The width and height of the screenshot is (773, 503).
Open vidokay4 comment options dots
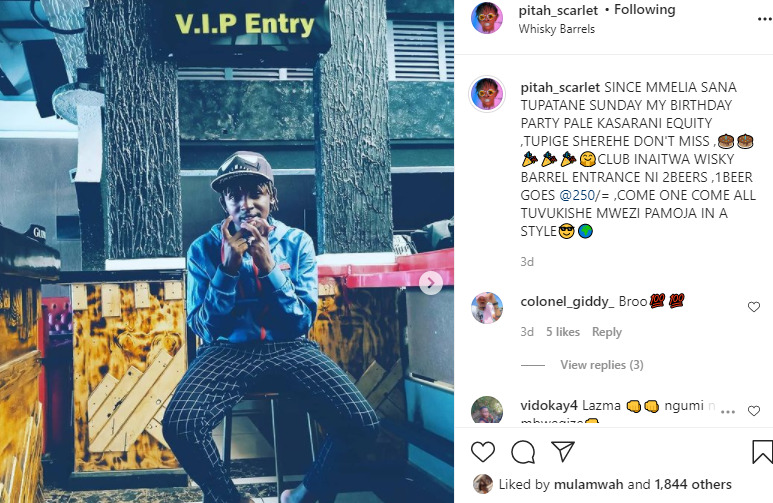[728, 411]
